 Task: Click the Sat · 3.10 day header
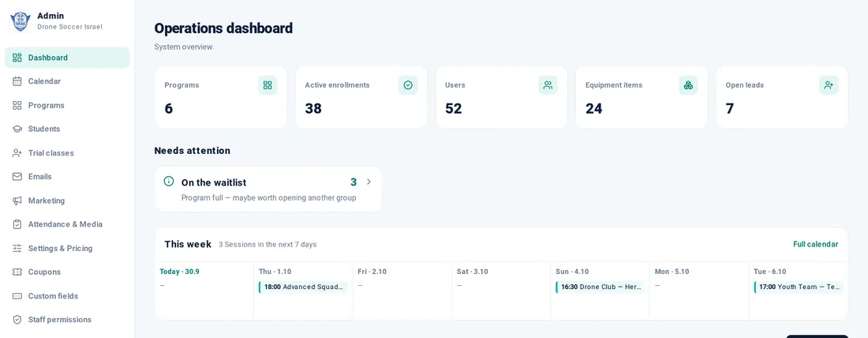pyautogui.click(x=472, y=272)
